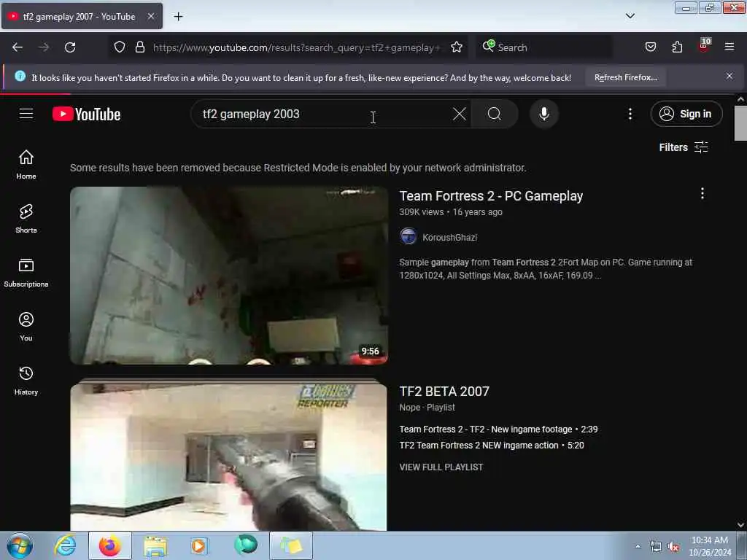
Task: Play TF2 Team Fortress 2 NEW ingame action
Action: pyautogui.click(x=491, y=446)
